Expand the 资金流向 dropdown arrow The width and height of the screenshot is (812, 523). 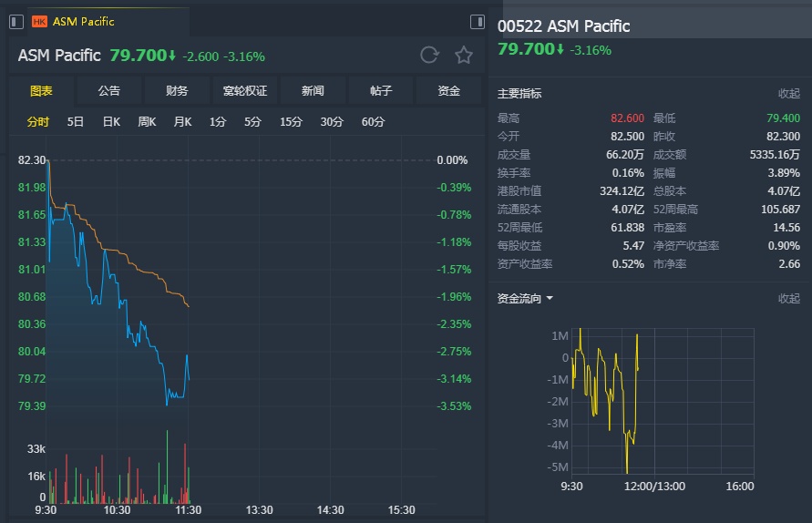point(550,299)
